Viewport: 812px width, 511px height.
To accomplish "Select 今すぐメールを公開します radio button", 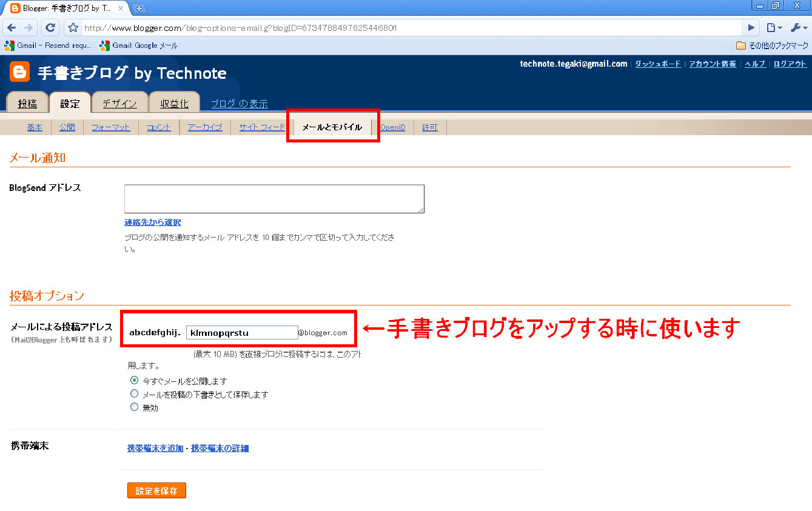I will pos(135,380).
